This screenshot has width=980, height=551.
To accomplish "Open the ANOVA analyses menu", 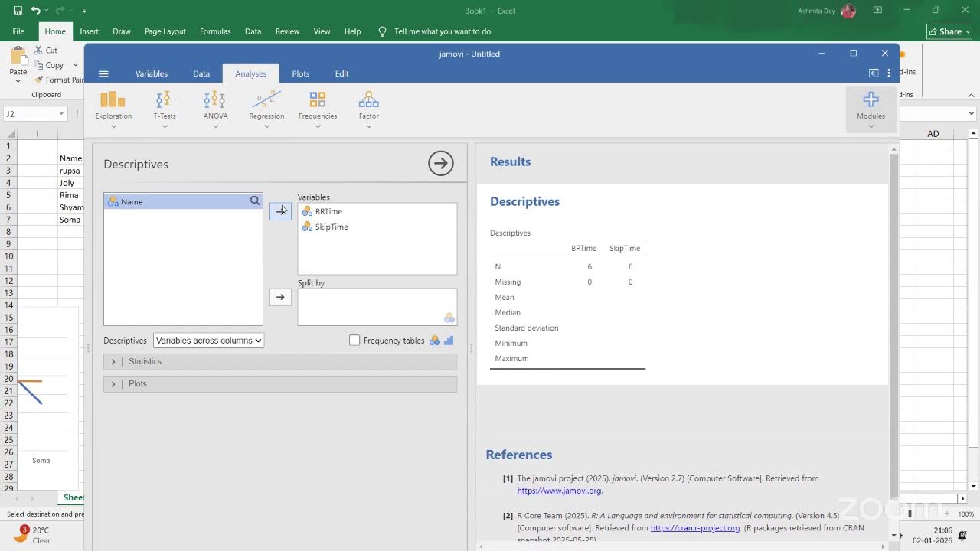I will click(215, 109).
